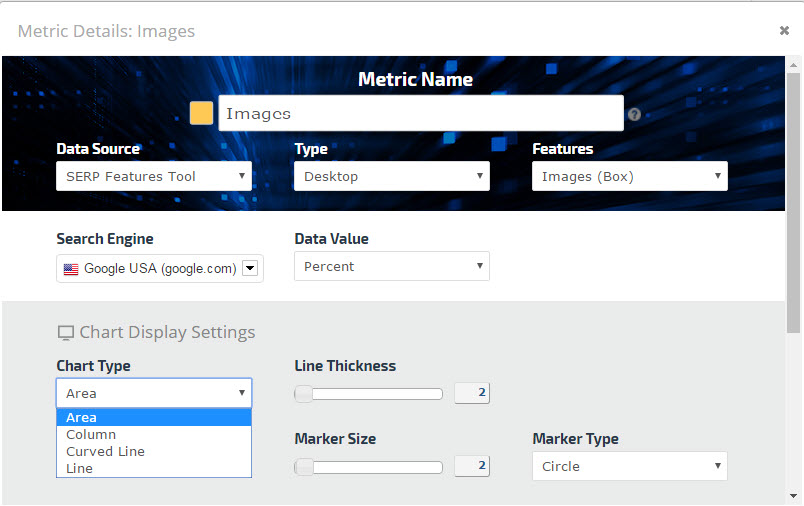Open the Data Source dropdown

(154, 176)
